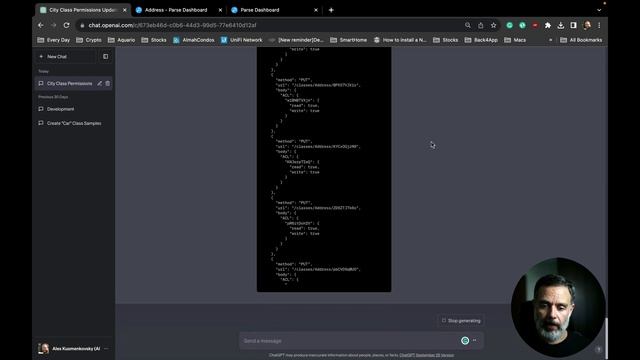
Task: Share this page from the address bar
Action: [481, 25]
